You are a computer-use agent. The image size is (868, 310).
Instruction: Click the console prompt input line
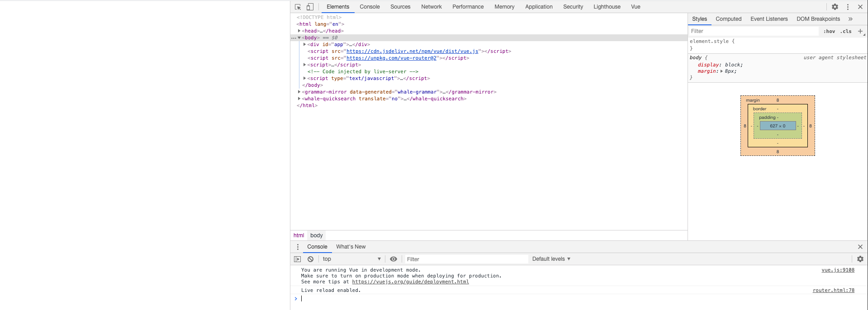pyautogui.click(x=579, y=299)
